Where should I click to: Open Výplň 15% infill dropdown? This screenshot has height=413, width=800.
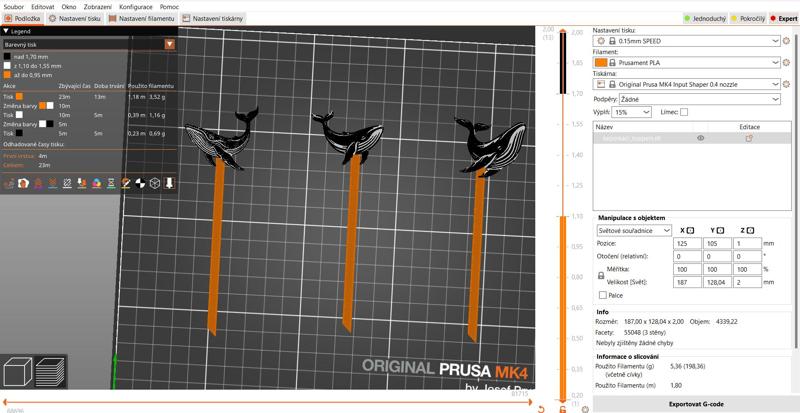point(631,112)
